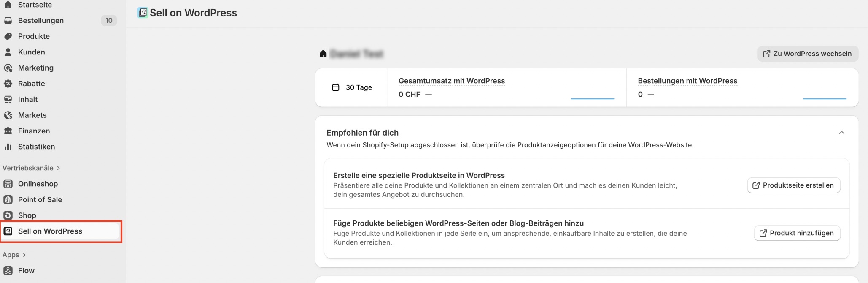
Task: Click the Shop channel icon
Action: tap(8, 215)
